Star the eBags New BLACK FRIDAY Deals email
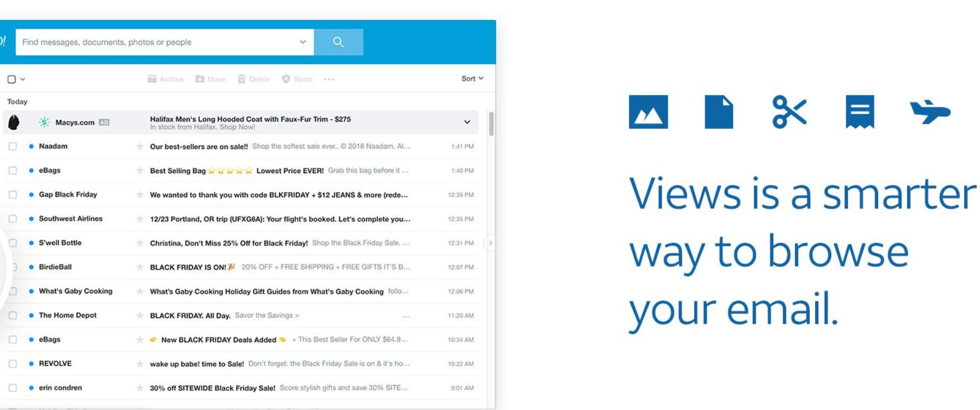Image resolution: width=980 pixels, height=410 pixels. click(x=140, y=339)
